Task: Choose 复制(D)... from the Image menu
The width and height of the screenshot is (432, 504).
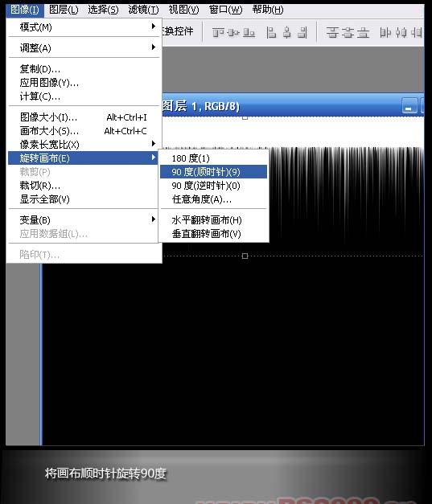Action: pos(84,69)
